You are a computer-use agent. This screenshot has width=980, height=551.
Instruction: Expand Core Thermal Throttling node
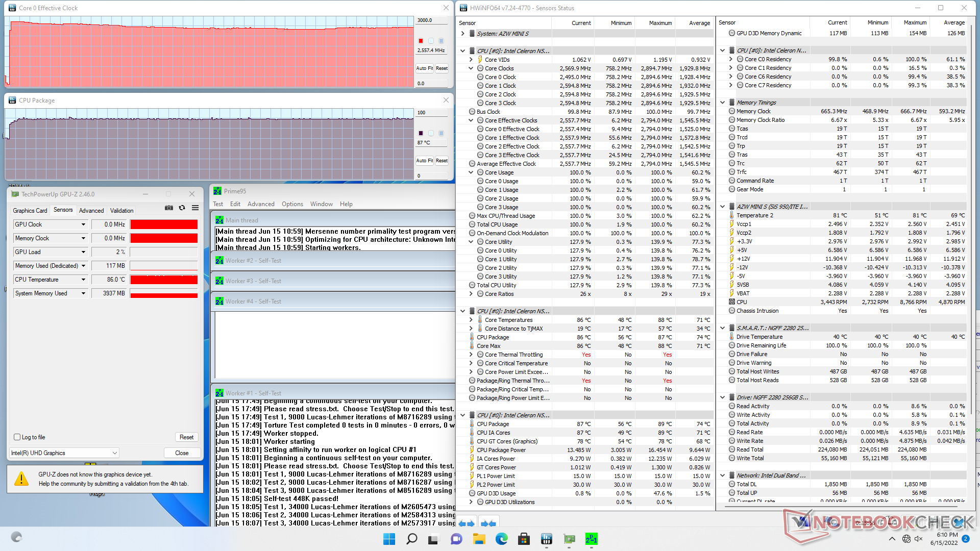coord(471,355)
